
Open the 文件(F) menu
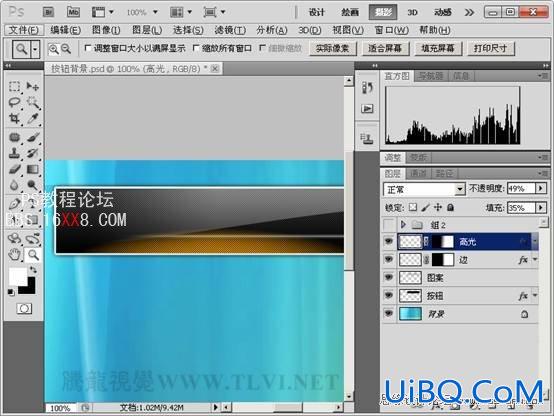pyautogui.click(x=24, y=30)
